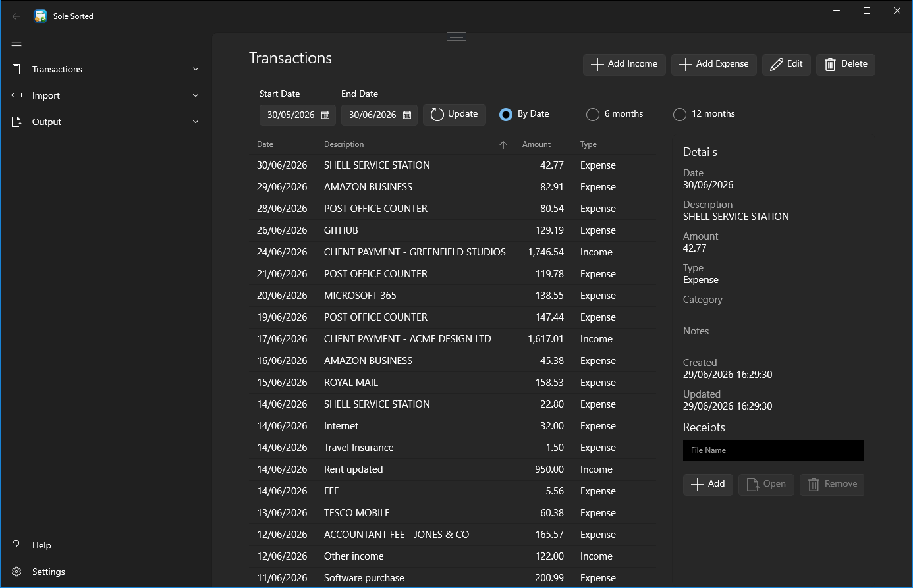Screen dimensions: 913x588
Task: Click the 21/06/2026 date cell
Action: [282, 274]
